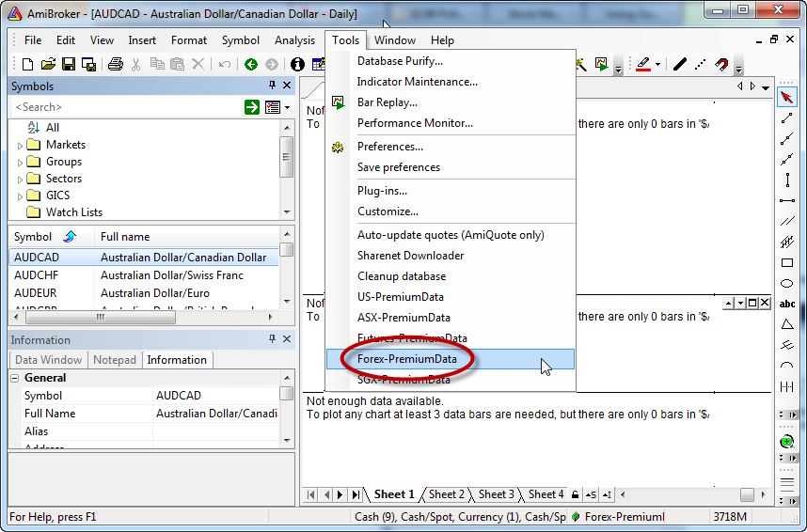The width and height of the screenshot is (807, 532).
Task: Click the green arrow beside Symbols search
Action: [x=252, y=107]
